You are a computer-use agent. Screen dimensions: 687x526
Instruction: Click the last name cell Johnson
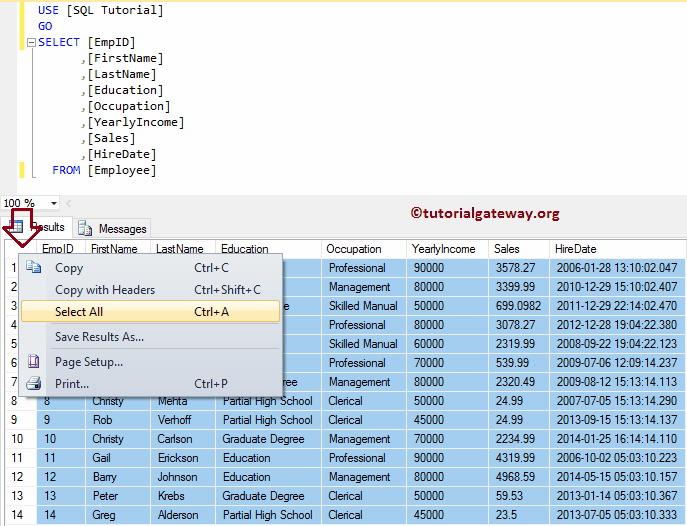click(183, 477)
